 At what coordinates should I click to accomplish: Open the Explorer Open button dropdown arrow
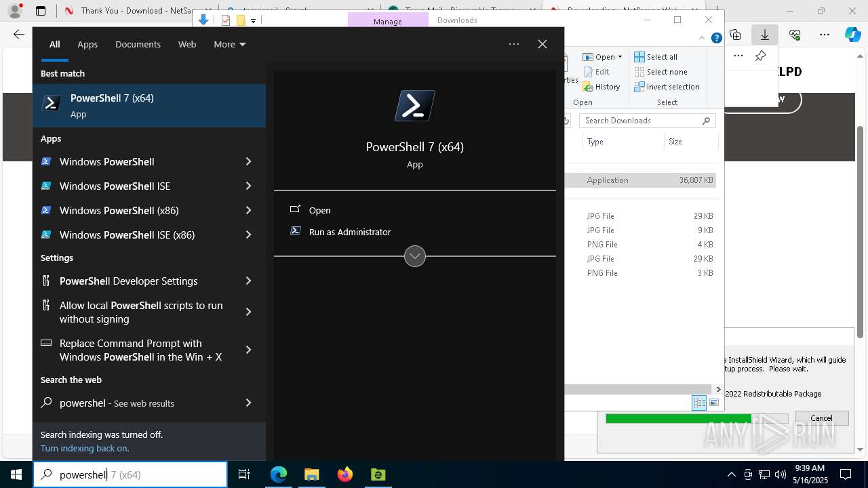pos(620,57)
